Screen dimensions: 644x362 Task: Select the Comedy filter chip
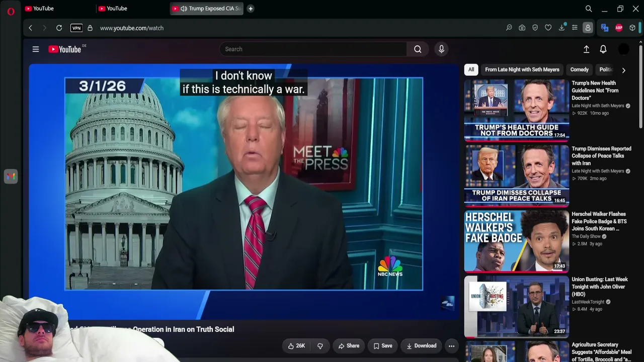pos(579,70)
